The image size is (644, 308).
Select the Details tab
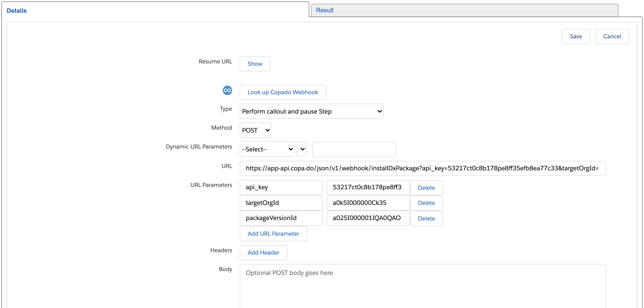click(x=17, y=10)
